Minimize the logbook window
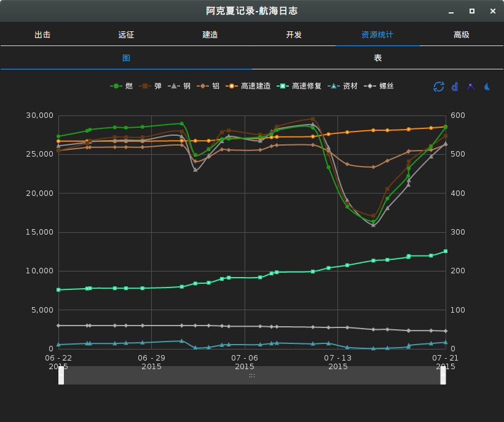The height and width of the screenshot is (422, 504). tap(451, 11)
